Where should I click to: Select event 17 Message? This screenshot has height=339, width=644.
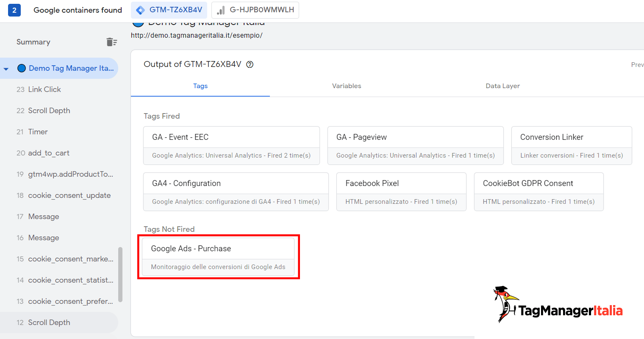[59, 217]
